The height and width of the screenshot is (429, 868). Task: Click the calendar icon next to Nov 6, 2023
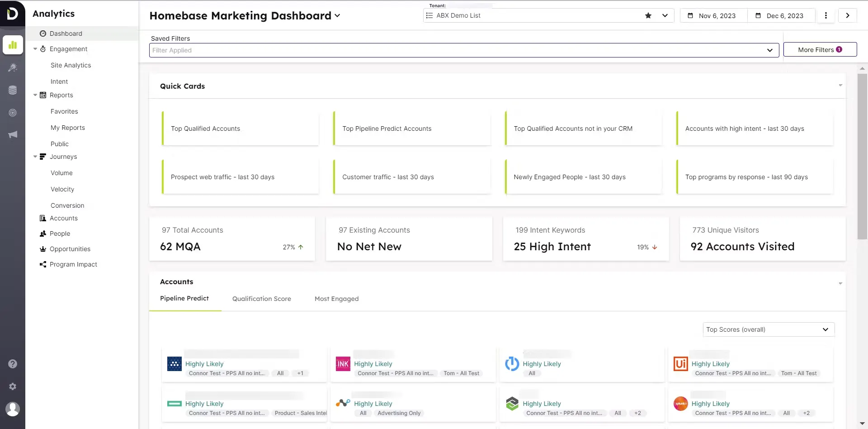[x=690, y=15]
